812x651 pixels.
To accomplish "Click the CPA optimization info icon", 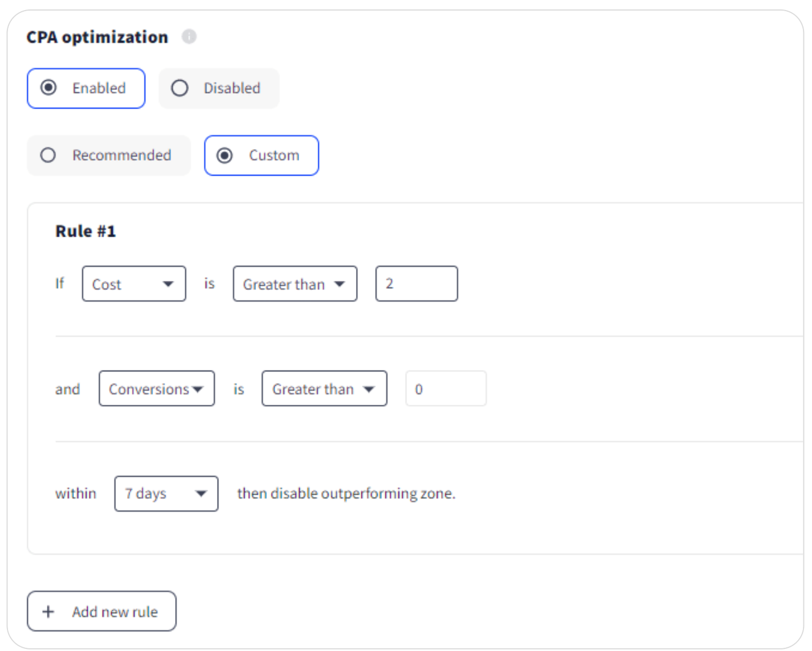I will (189, 37).
